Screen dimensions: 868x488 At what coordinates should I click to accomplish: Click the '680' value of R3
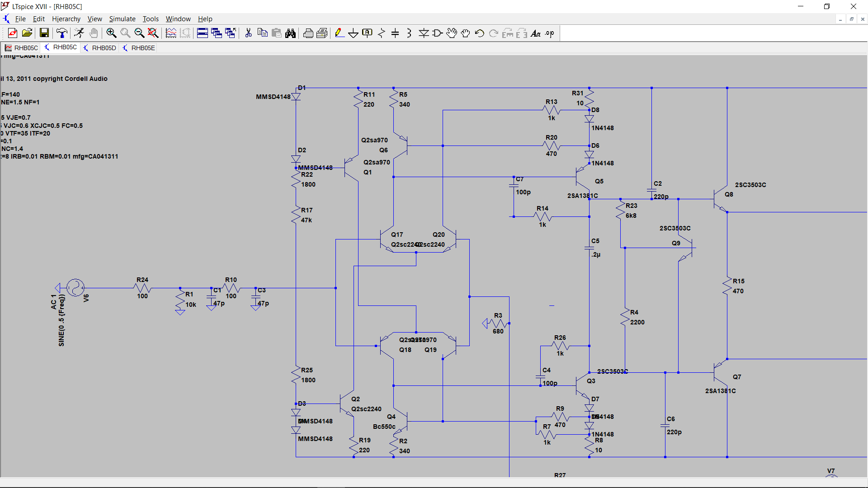click(x=498, y=331)
